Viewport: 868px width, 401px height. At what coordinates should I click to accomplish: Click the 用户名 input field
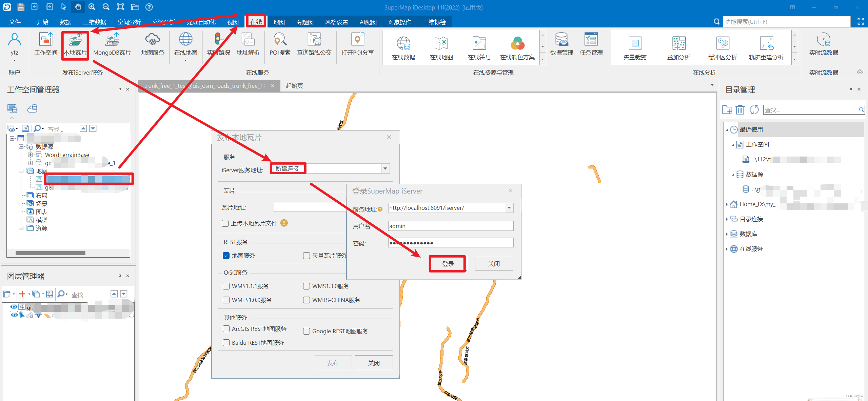[x=451, y=226]
